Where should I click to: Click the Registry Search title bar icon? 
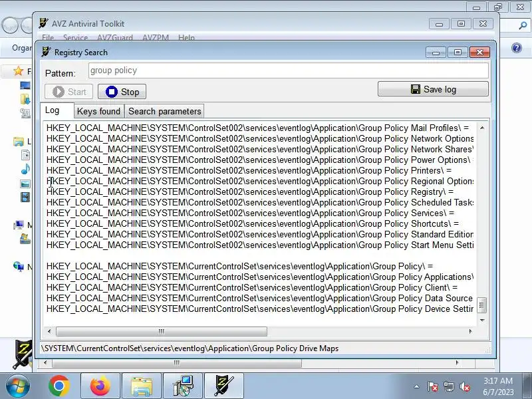(46, 53)
